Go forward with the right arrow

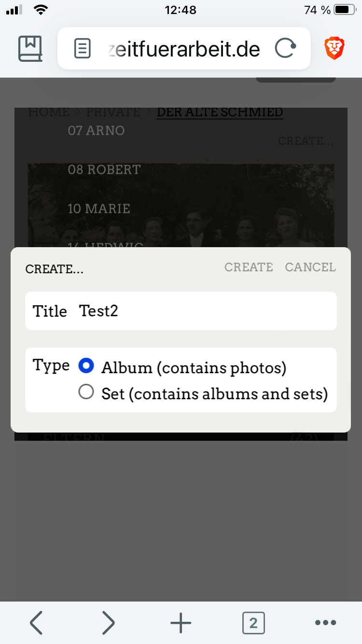pyautogui.click(x=109, y=623)
